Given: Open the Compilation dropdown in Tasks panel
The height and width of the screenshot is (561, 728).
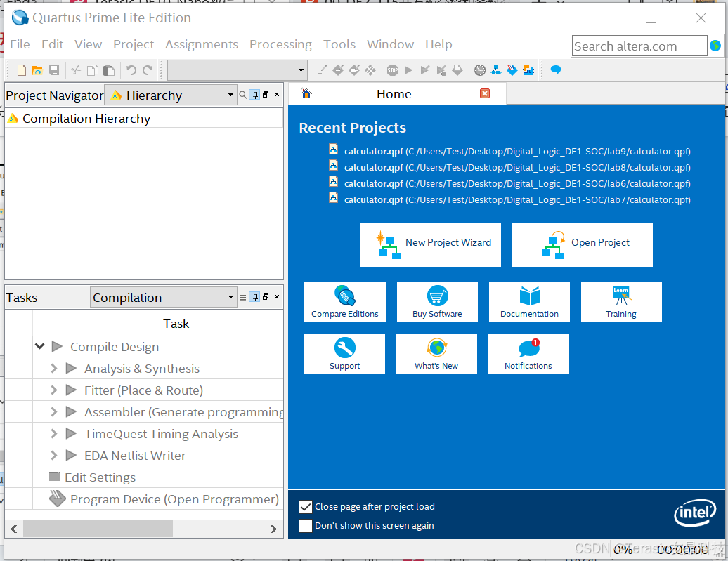Looking at the screenshot, I should pos(164,298).
